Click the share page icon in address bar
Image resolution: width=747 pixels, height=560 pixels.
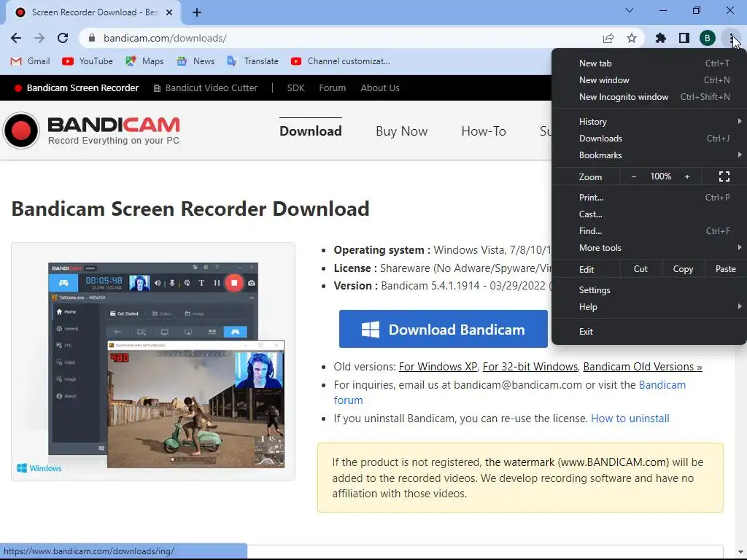pyautogui.click(x=608, y=38)
